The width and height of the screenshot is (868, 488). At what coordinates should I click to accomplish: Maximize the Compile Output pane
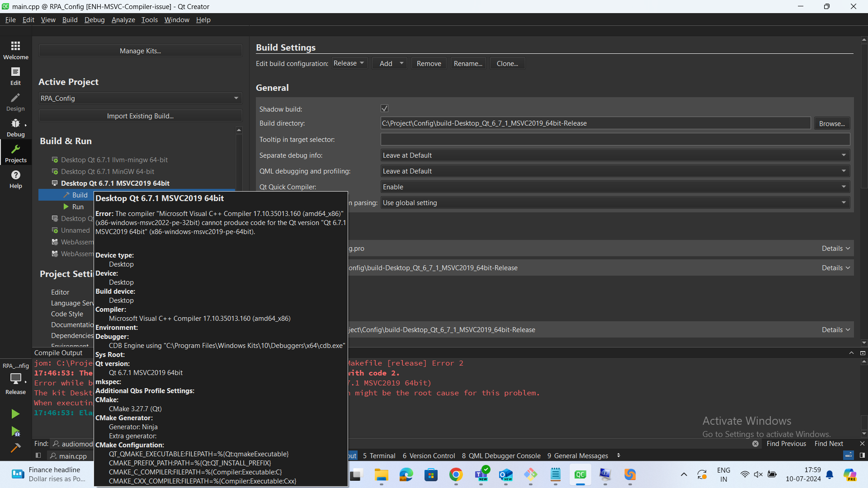pos(851,353)
